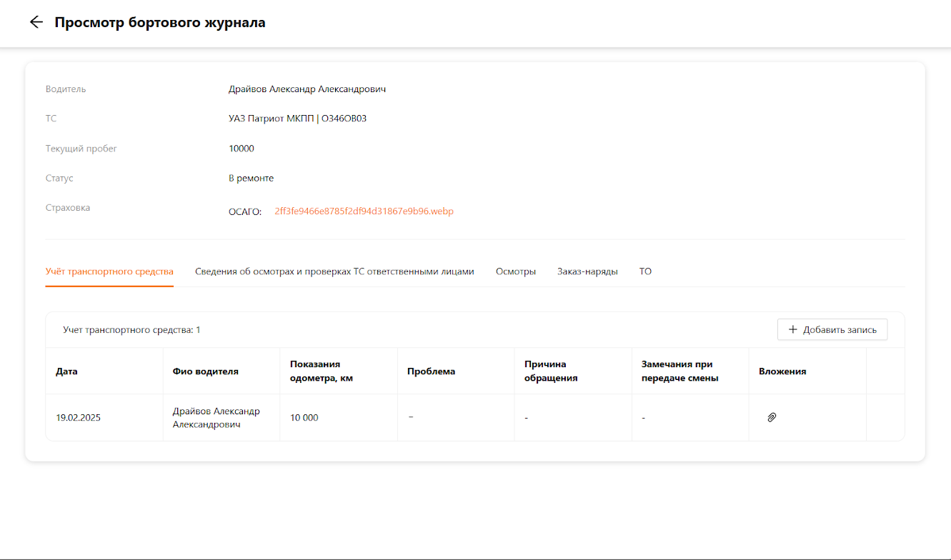Click the Показания одометра column header
This screenshot has height=560, width=951.
point(322,371)
